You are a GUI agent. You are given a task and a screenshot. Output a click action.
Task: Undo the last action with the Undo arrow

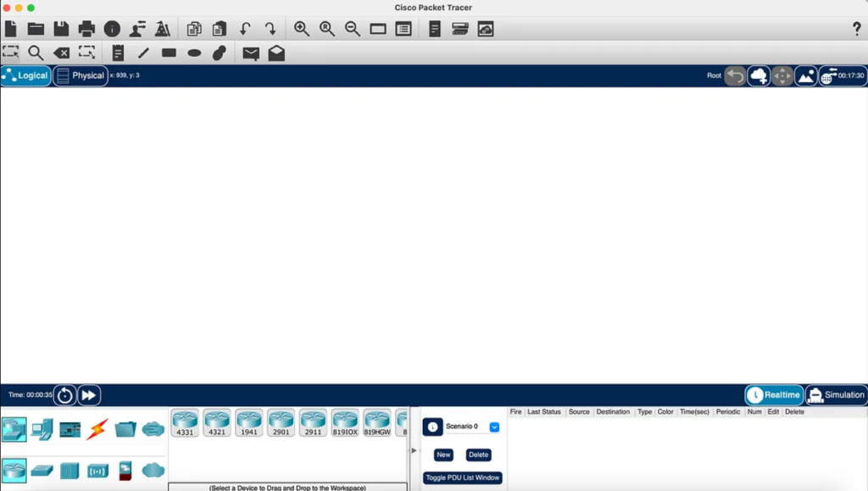[x=245, y=29]
